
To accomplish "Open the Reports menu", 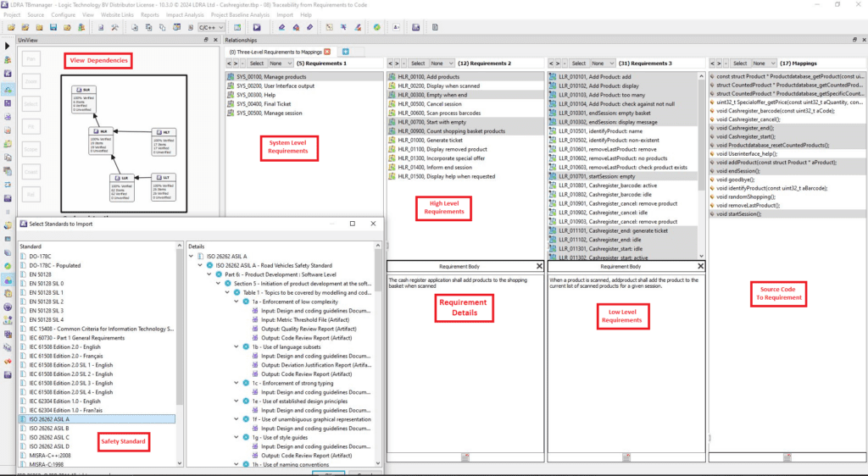I will (149, 15).
